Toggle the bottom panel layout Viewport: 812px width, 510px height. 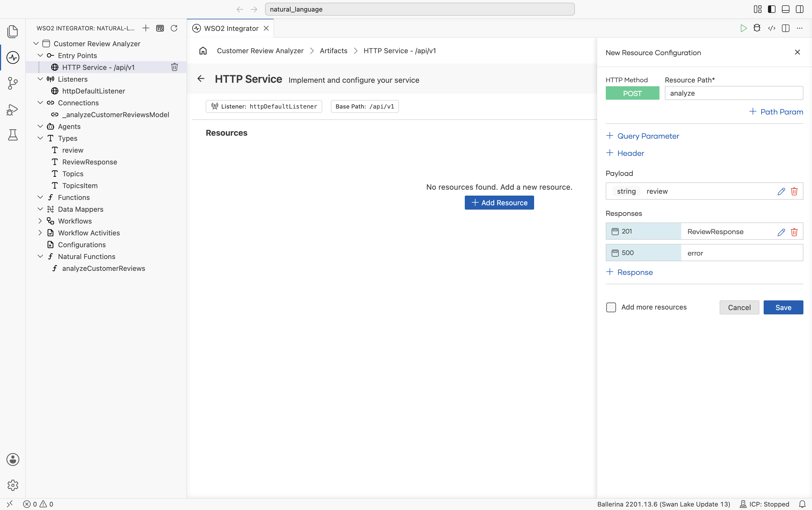point(785,9)
